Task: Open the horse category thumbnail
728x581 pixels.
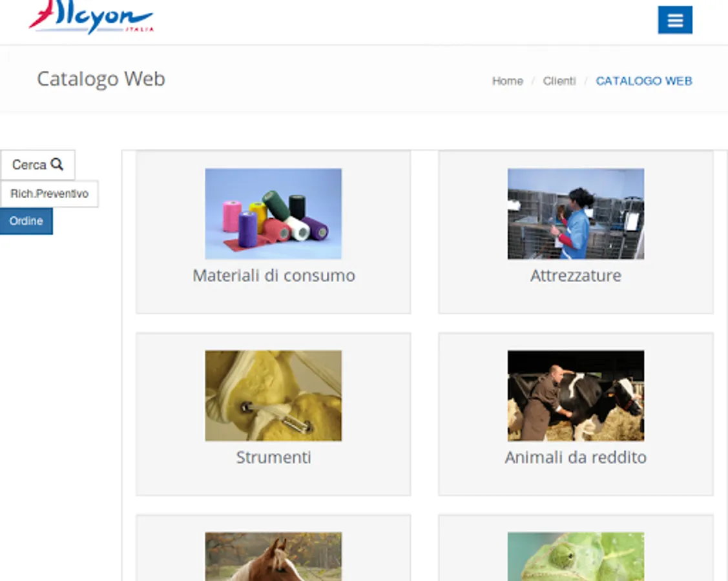Action: click(273, 556)
